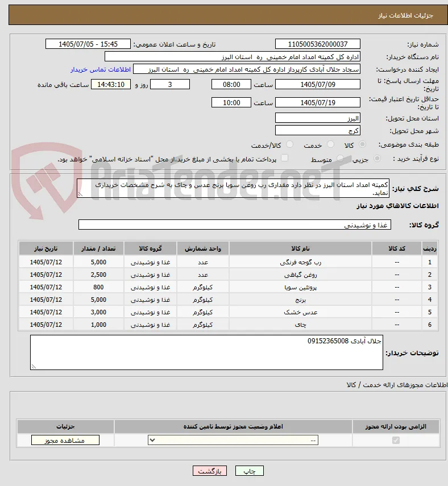Click the remaining days field showing 3
The width and height of the screenshot is (448, 486).
coord(170,84)
